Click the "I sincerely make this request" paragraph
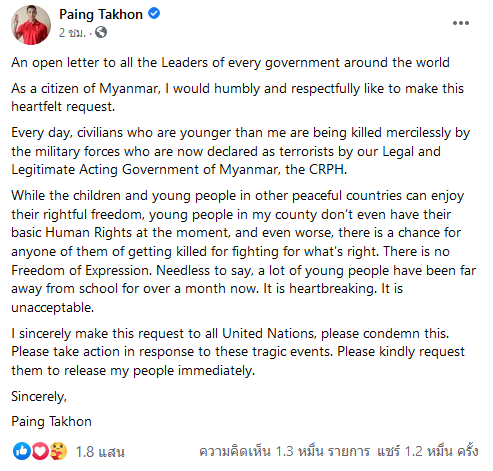 [238, 352]
